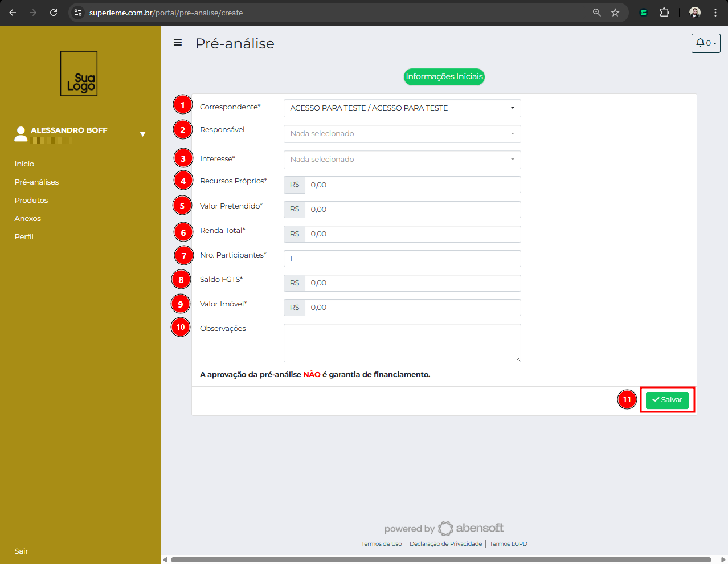Open the Termos de Uso link
Screen dimensions: 728x564
(381, 544)
